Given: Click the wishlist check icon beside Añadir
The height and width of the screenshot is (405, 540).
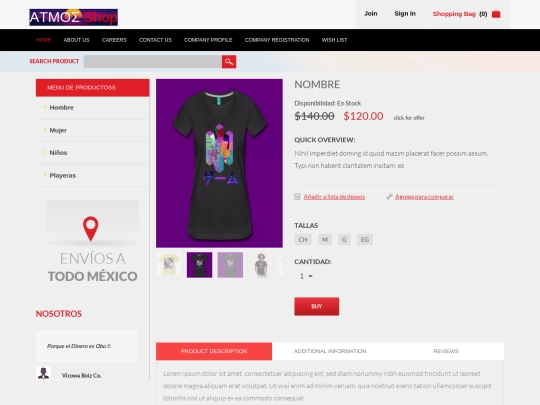Looking at the screenshot, I should point(298,197).
